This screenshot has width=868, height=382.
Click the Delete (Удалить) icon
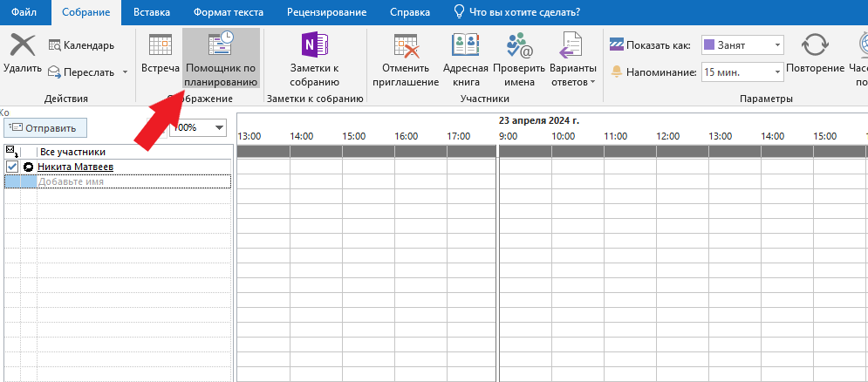[x=22, y=45]
